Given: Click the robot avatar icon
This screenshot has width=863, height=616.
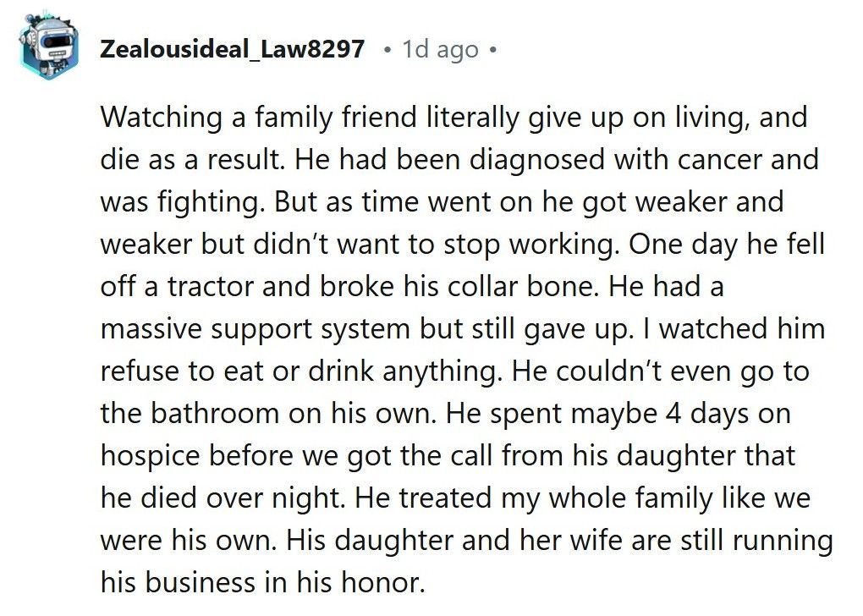Looking at the screenshot, I should pos(50,48).
